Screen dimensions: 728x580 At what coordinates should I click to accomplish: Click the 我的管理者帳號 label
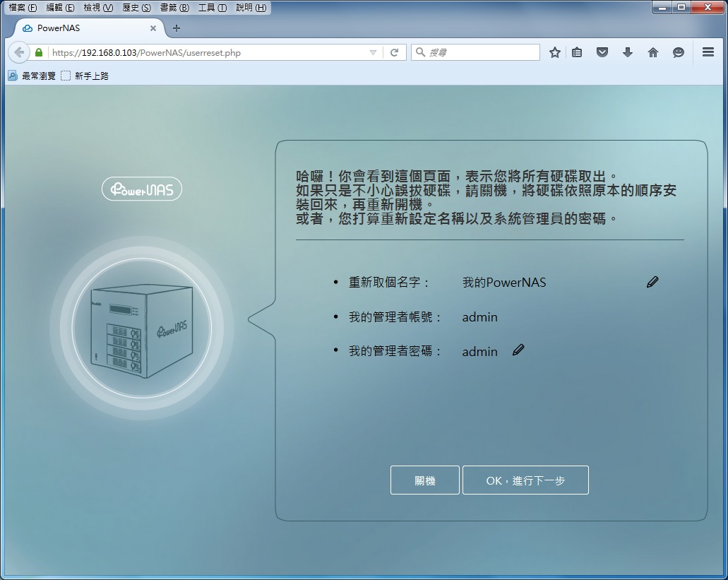pos(395,317)
